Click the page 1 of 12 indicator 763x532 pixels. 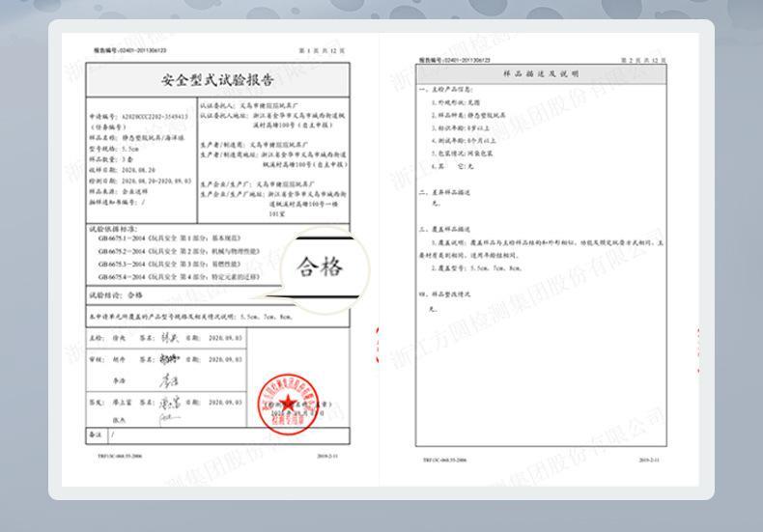(x=322, y=50)
